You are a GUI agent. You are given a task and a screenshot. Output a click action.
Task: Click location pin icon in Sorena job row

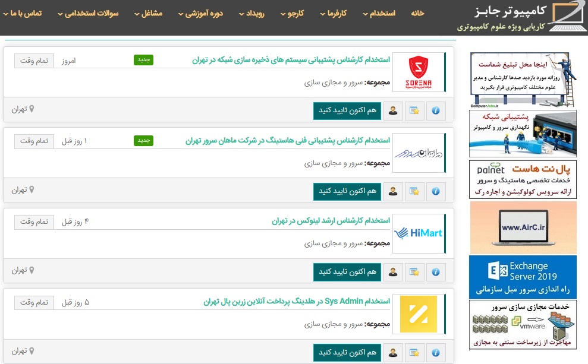pyautogui.click(x=32, y=109)
